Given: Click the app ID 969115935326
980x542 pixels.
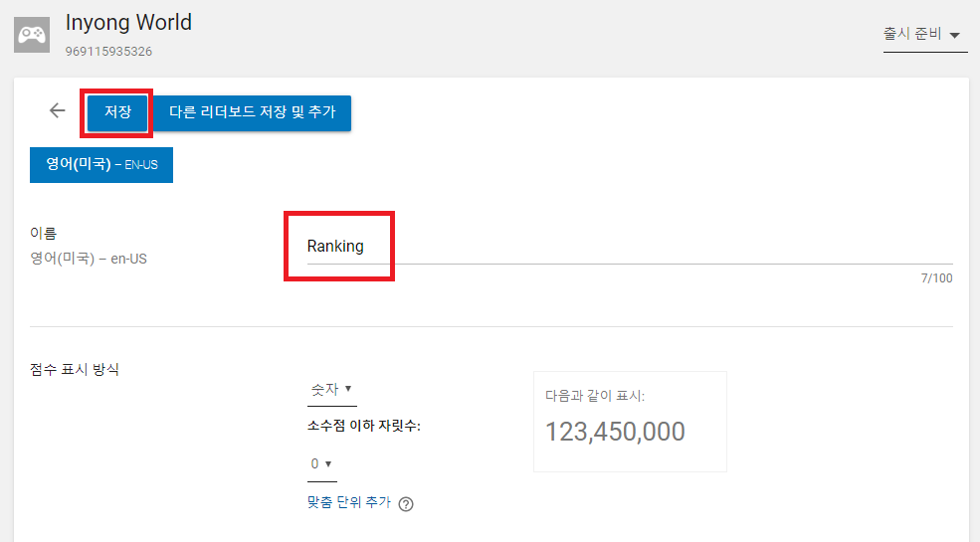Looking at the screenshot, I should coord(108,51).
